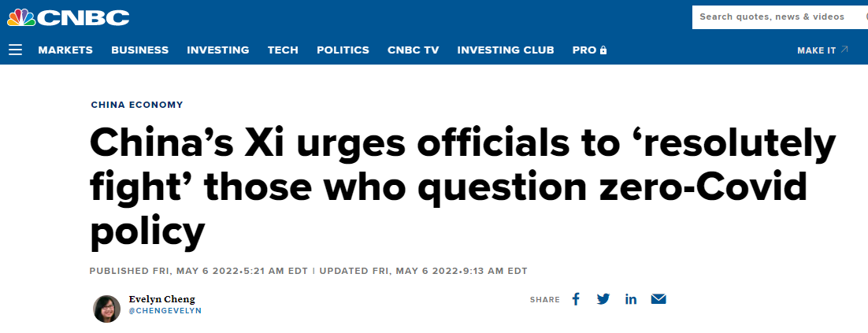This screenshot has height=333, width=868.
Task: Open the Politics section
Action: coord(343,50)
